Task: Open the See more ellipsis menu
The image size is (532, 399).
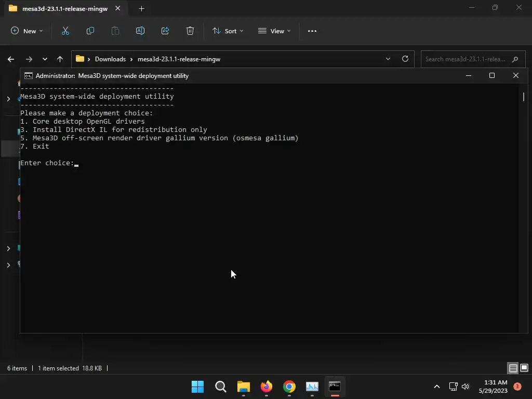Action: point(312,31)
